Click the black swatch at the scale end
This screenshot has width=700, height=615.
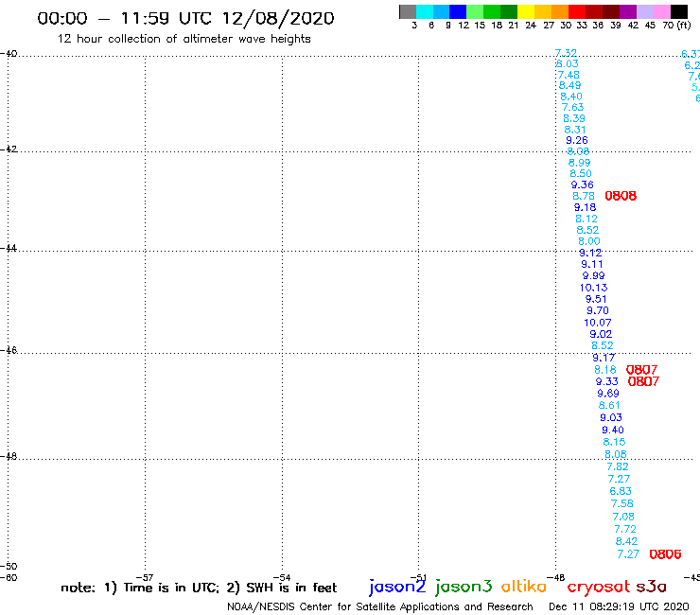point(679,11)
